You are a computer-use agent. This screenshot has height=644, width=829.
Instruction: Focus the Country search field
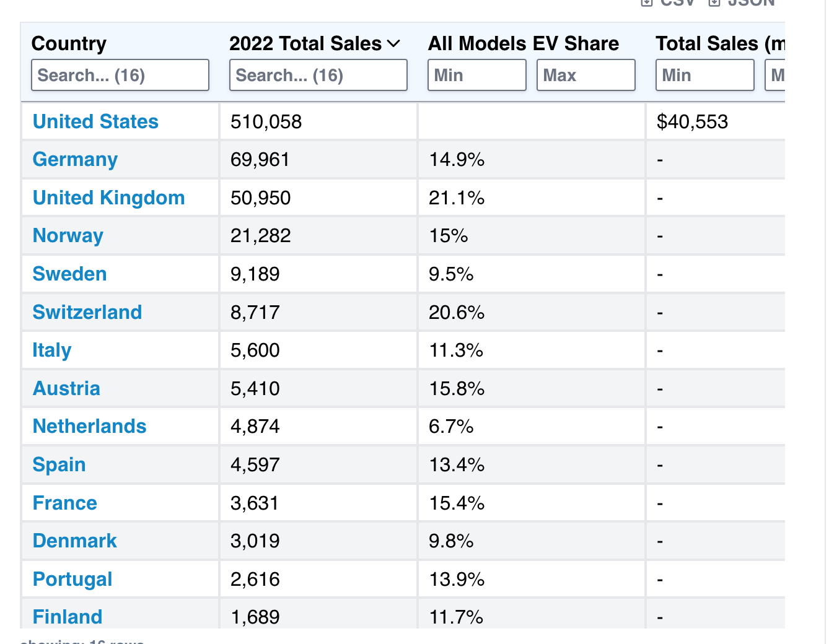pyautogui.click(x=120, y=76)
